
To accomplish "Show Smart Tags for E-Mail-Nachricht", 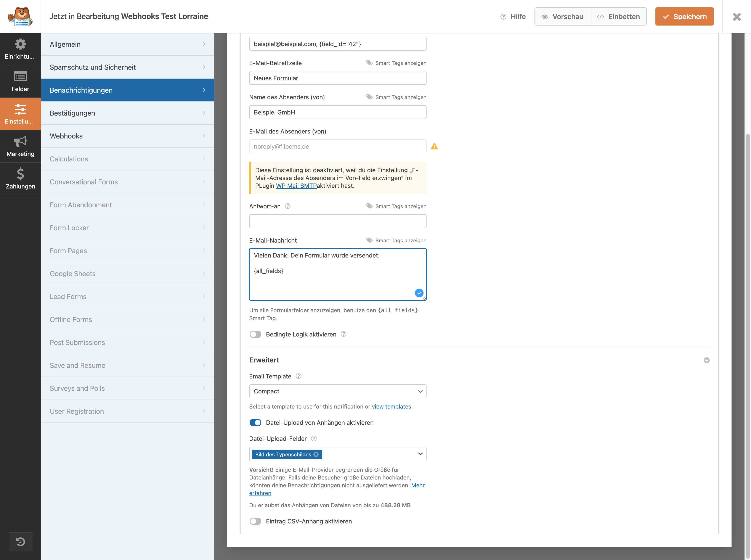I will tap(396, 240).
